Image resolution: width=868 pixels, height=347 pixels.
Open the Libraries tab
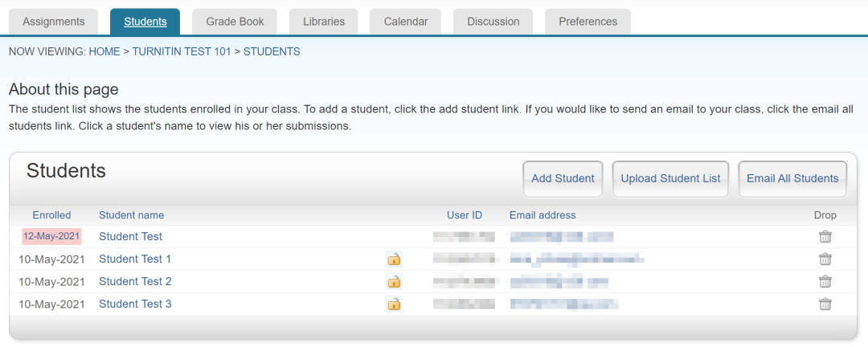pos(324,22)
